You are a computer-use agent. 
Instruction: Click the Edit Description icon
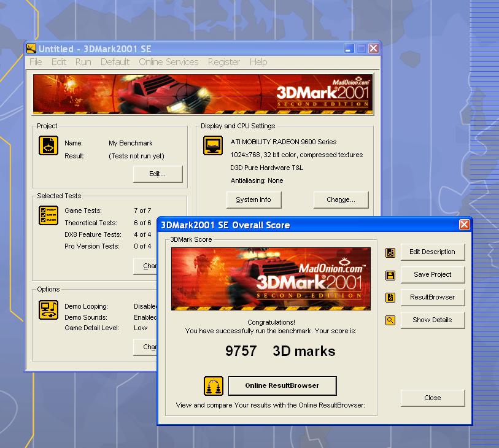coord(390,253)
